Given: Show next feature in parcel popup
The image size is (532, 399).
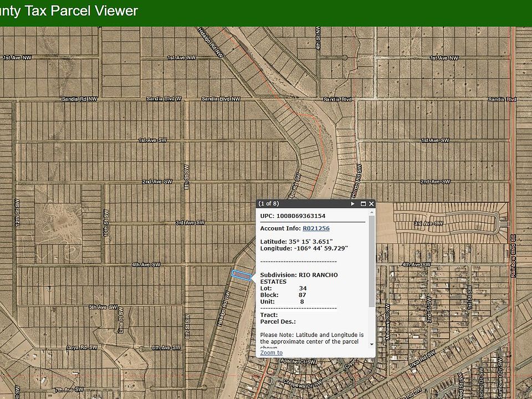Looking at the screenshot, I should click(x=352, y=204).
